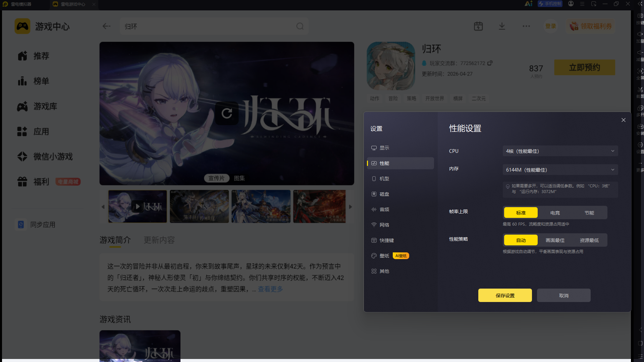Show next thumbnails with right arrow
The image size is (644, 362).
pyautogui.click(x=351, y=207)
